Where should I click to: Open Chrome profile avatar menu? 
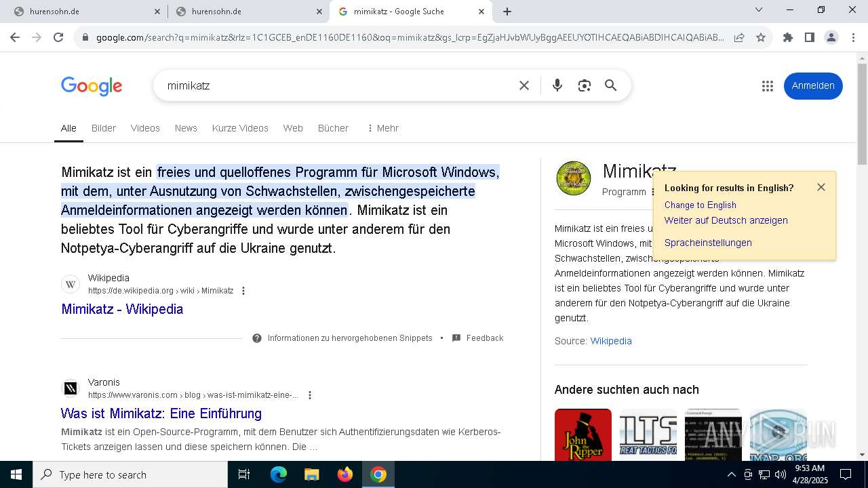click(x=831, y=37)
